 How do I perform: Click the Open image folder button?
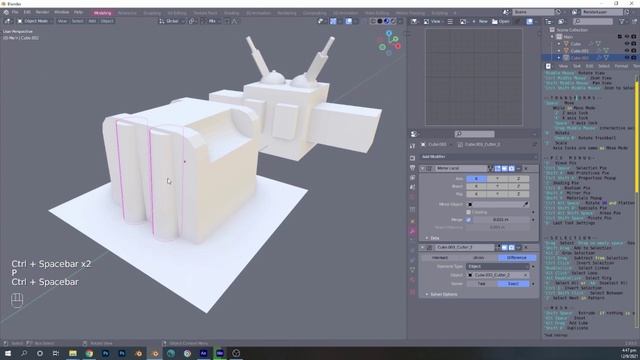coord(500,21)
